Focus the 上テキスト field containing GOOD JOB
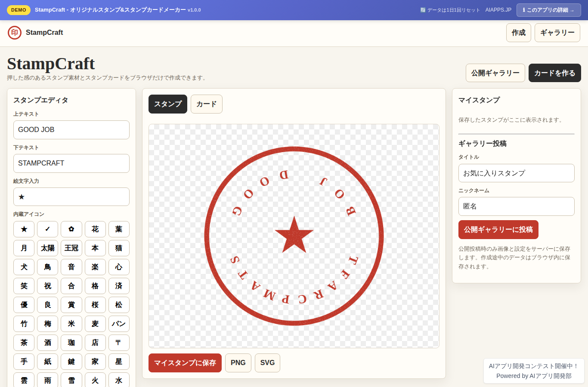The height and width of the screenshot is (387, 588). pyautogui.click(x=71, y=130)
